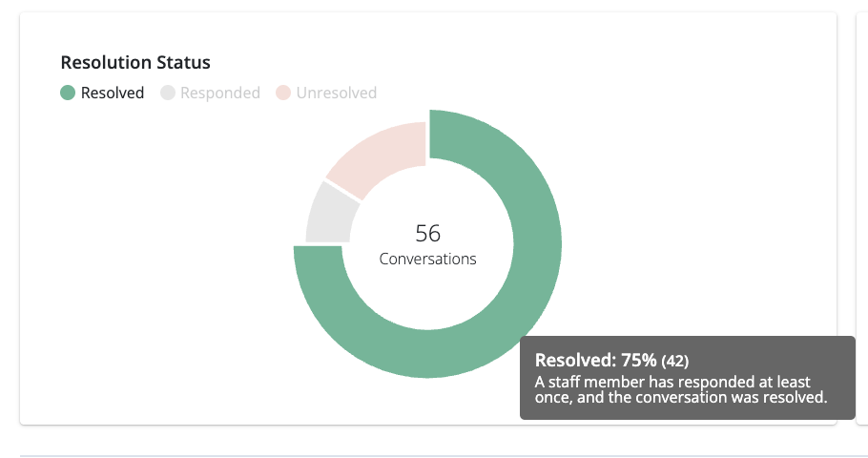Enable the Unresolved series via legend label

pyautogui.click(x=337, y=94)
